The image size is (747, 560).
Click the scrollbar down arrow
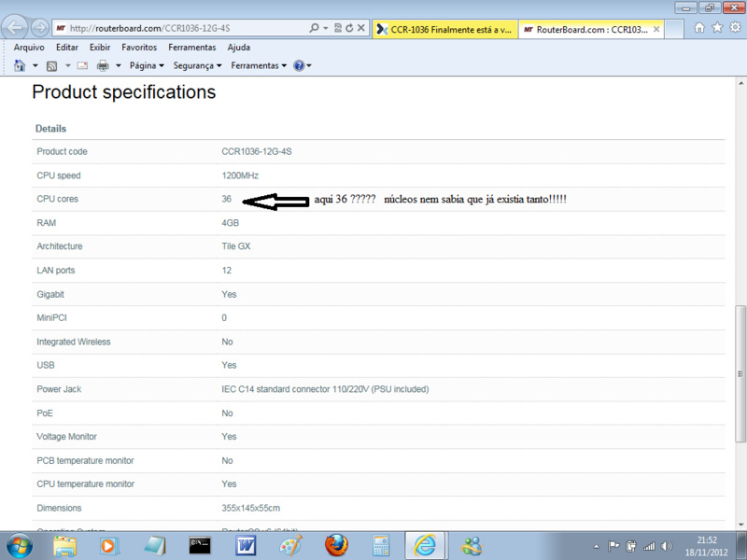[x=740, y=525]
